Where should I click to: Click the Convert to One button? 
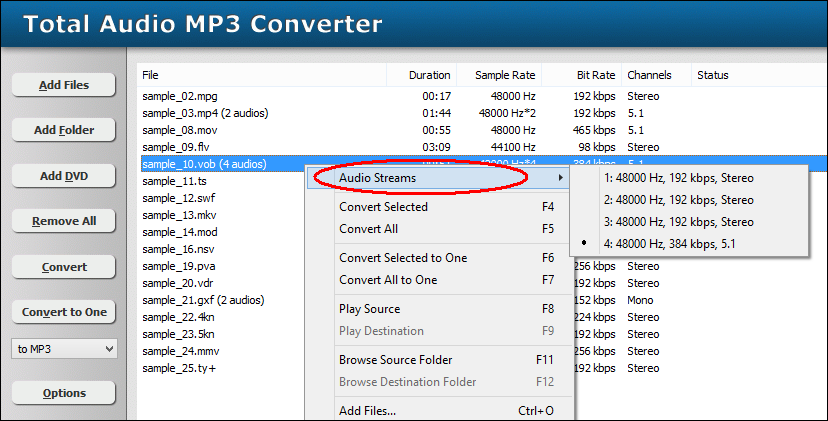(x=63, y=312)
